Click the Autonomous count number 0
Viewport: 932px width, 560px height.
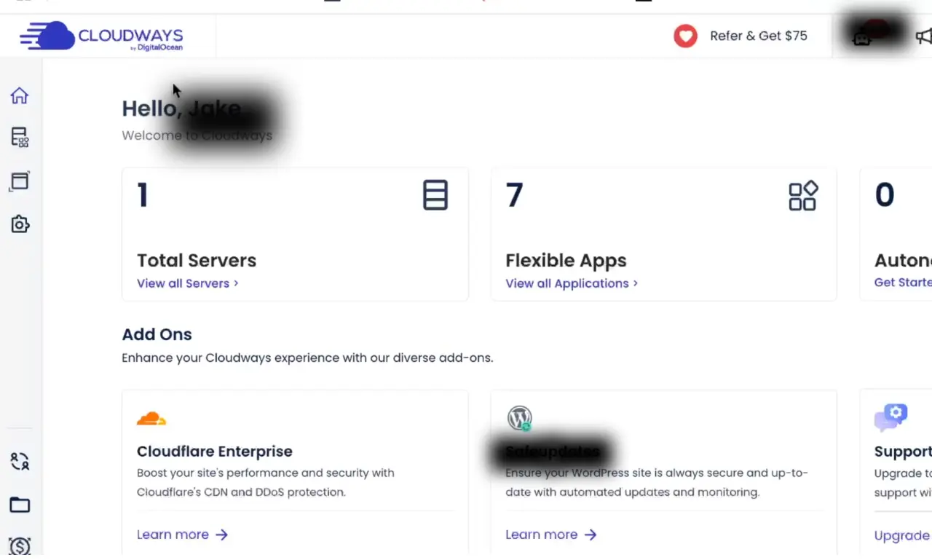point(885,195)
